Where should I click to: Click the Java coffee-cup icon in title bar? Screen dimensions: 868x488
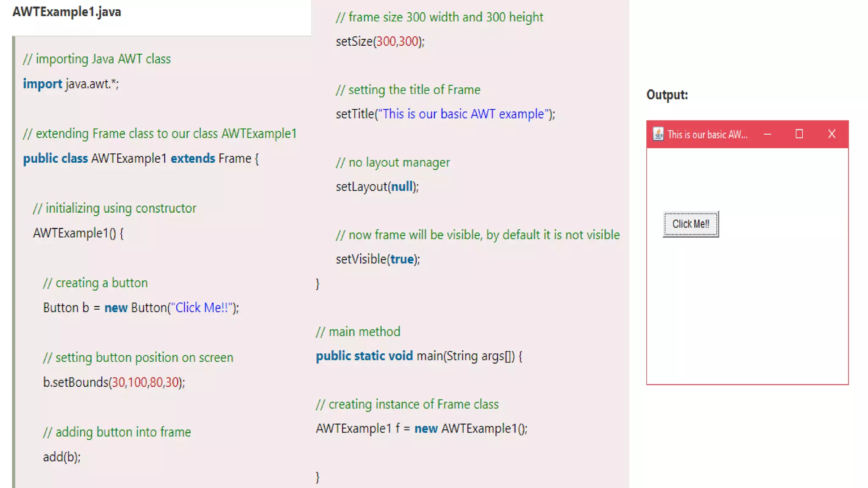[658, 134]
